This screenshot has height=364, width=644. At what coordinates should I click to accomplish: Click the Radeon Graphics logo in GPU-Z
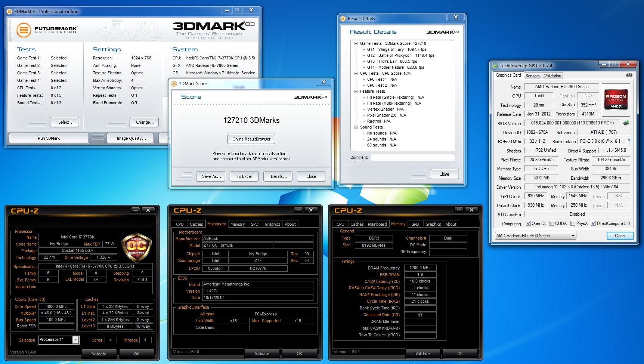pos(616,99)
